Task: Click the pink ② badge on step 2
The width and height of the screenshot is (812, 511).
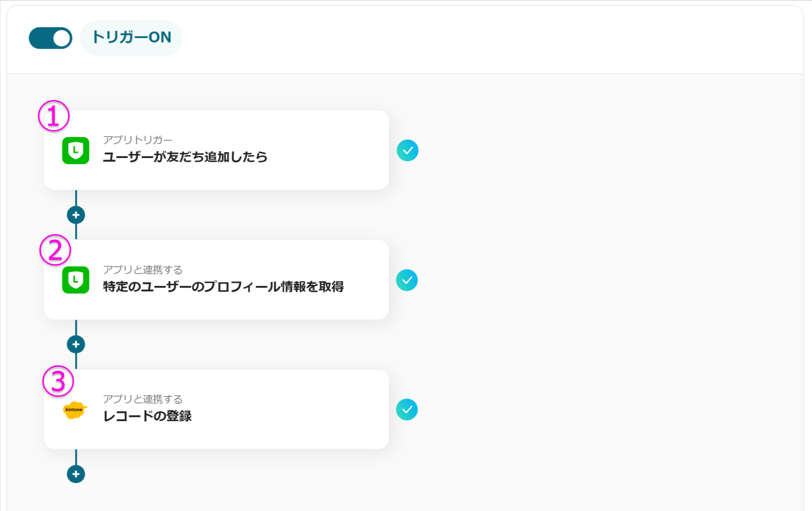Action: point(54,250)
